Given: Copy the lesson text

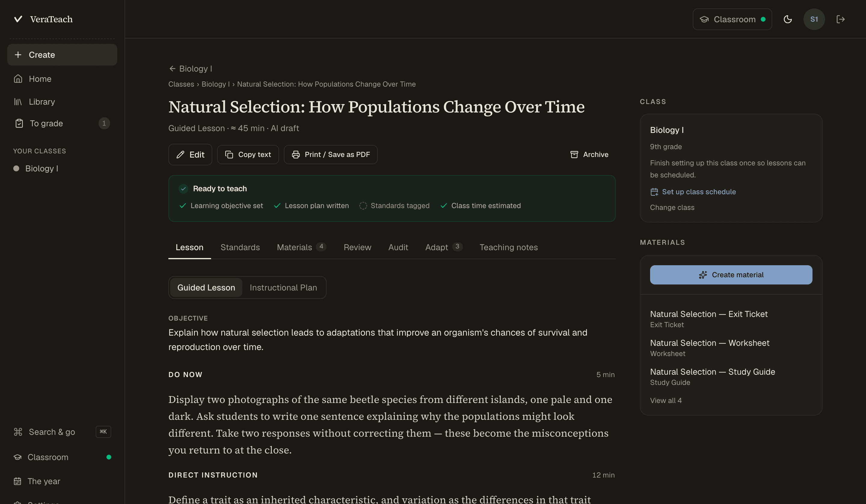Looking at the screenshot, I should tap(248, 154).
